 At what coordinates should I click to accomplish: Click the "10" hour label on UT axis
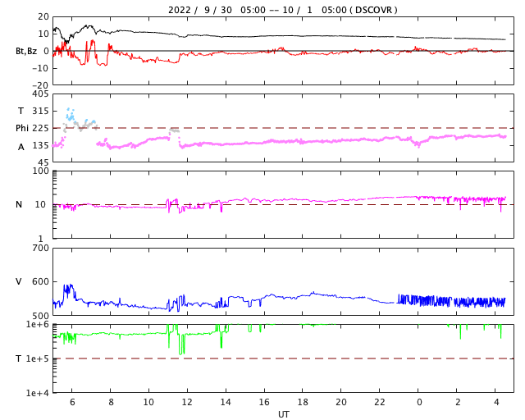(x=148, y=402)
